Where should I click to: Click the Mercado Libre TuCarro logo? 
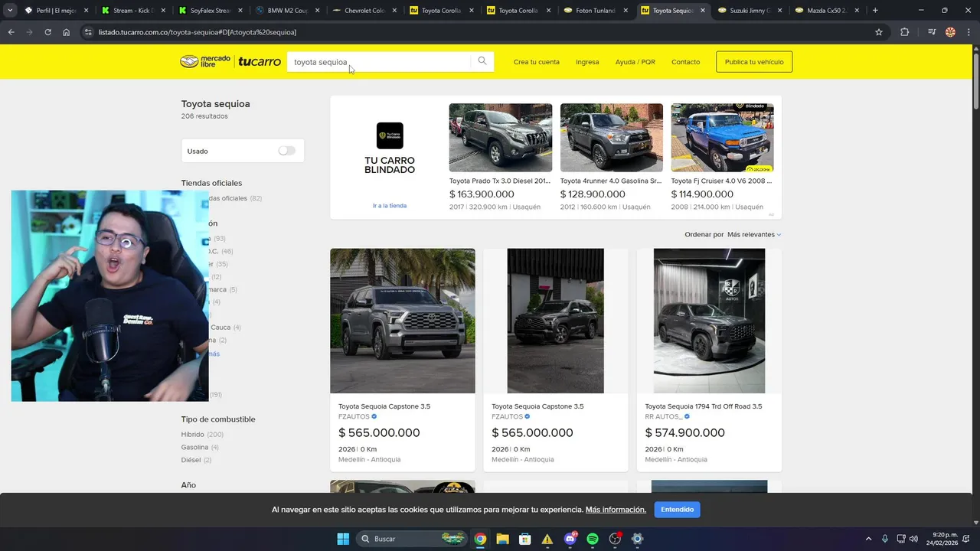[x=230, y=62]
